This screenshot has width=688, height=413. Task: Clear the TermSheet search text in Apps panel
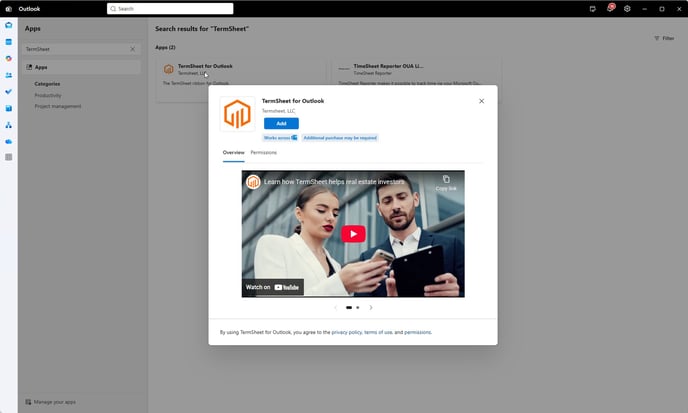point(133,49)
